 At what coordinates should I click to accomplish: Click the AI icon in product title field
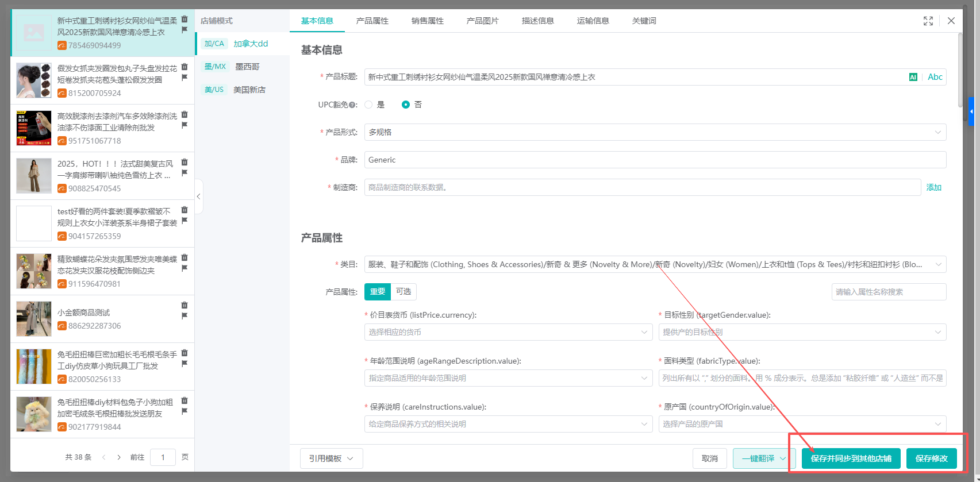coord(913,77)
